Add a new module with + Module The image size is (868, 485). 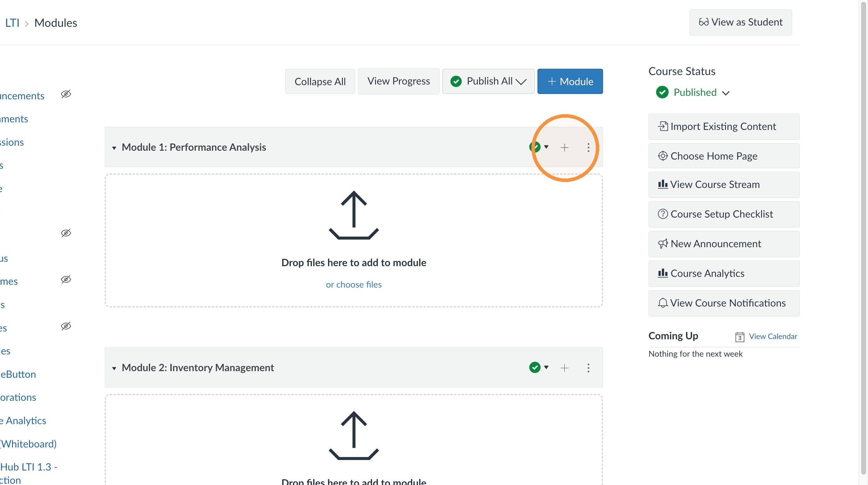[570, 81]
